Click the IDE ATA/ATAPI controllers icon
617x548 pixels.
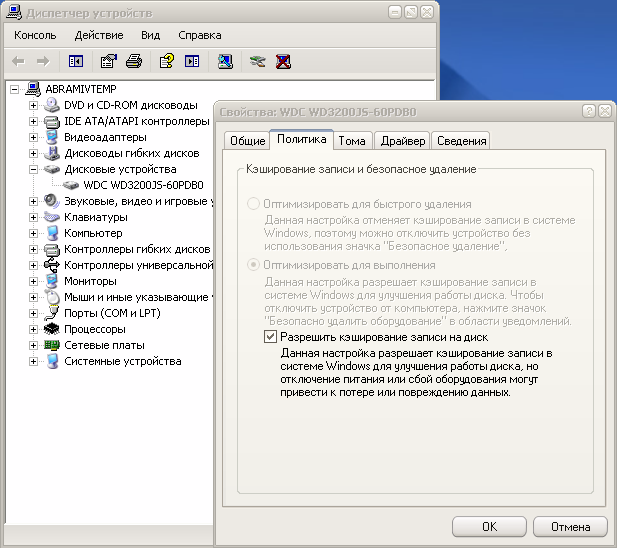coord(52,122)
